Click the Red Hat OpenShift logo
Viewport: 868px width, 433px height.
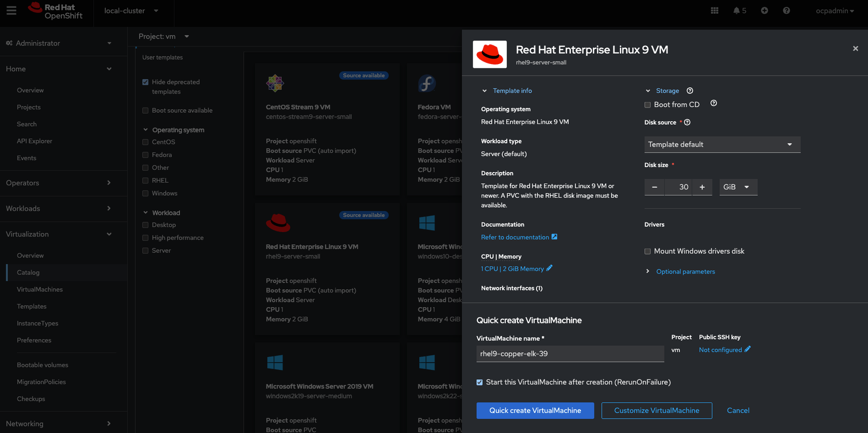coord(55,11)
